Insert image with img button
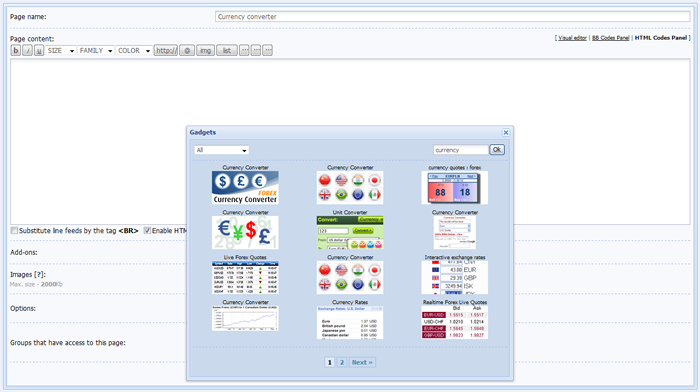This screenshot has height=392, width=700. coord(205,50)
